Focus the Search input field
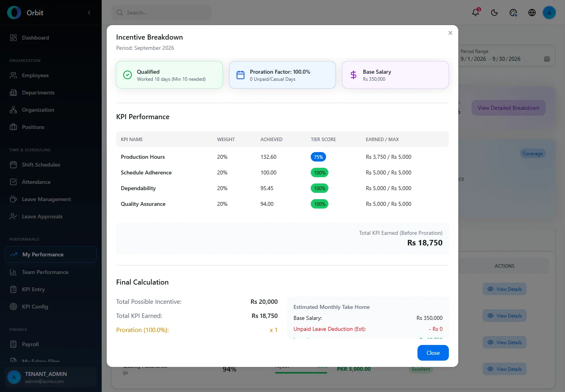 click(162, 13)
